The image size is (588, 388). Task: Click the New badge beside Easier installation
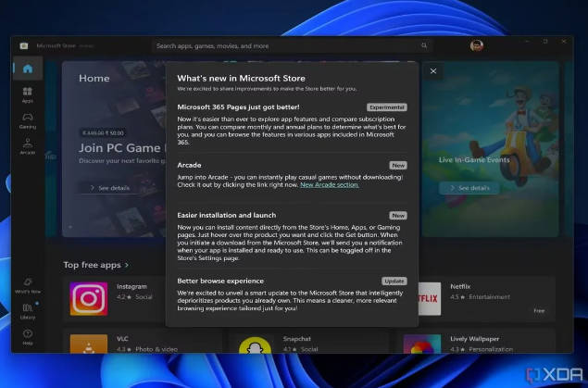point(398,216)
